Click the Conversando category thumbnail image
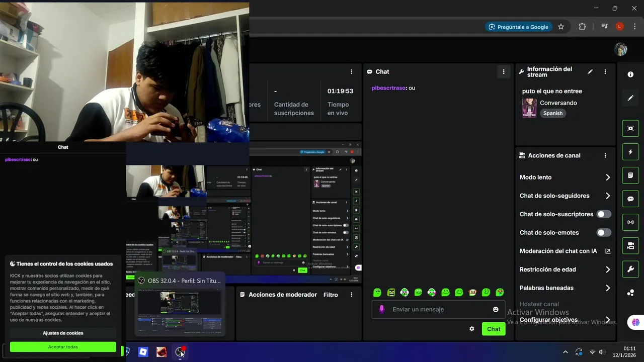This screenshot has width=644, height=362. 529,108
